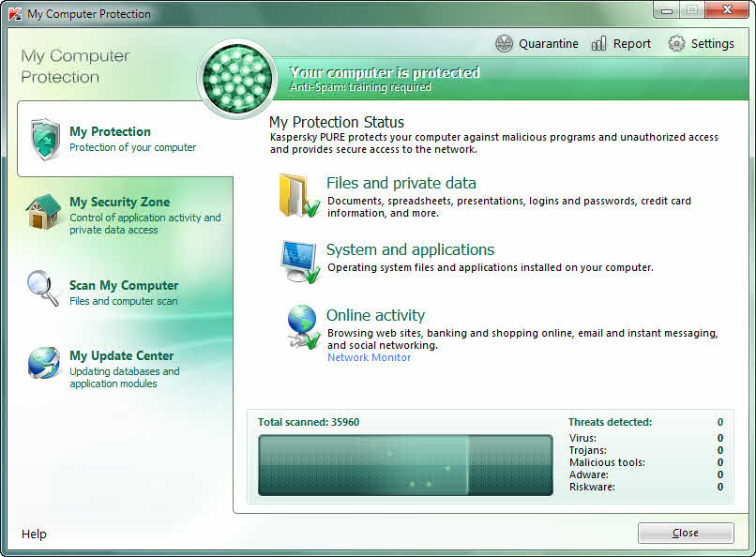Click the Online activity globe icon
Image resolution: width=756 pixels, height=557 pixels.
pyautogui.click(x=303, y=327)
